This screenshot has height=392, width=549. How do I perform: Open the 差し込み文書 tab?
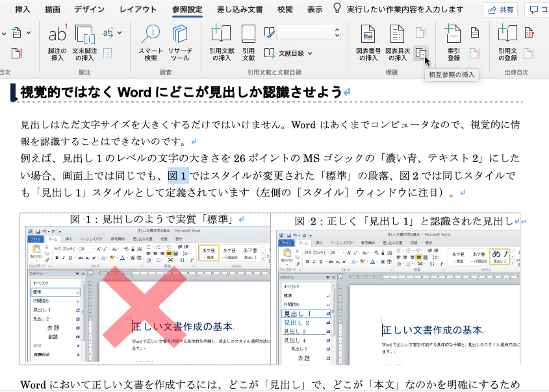(240, 10)
